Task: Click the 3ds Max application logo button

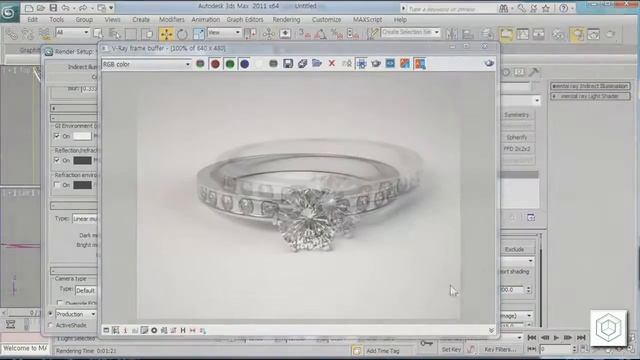Action: click(9, 11)
